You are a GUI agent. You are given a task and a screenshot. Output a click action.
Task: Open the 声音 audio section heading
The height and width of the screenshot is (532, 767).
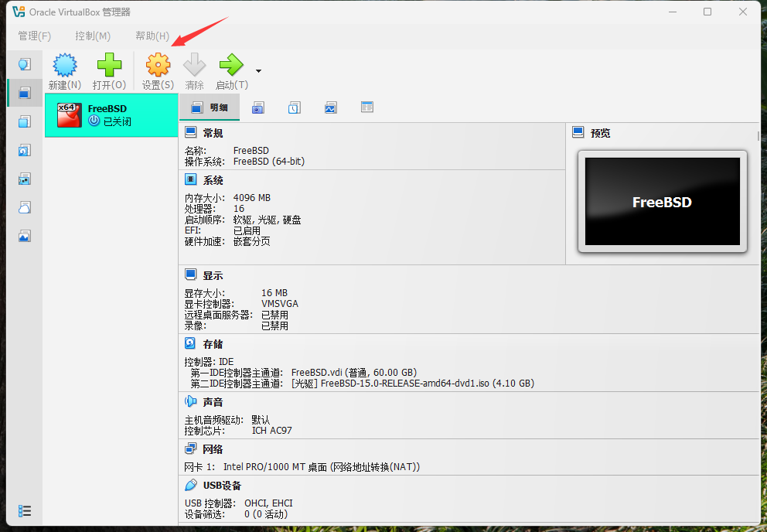(213, 402)
